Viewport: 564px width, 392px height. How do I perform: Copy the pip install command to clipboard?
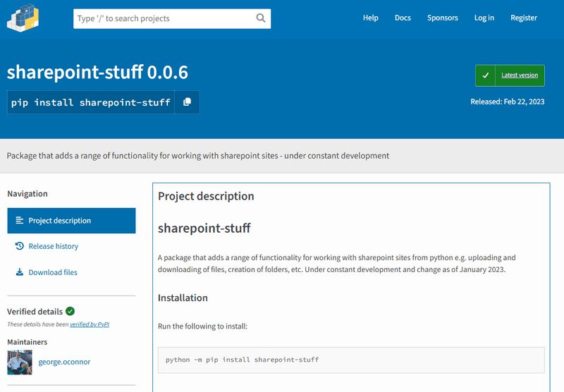(x=187, y=102)
